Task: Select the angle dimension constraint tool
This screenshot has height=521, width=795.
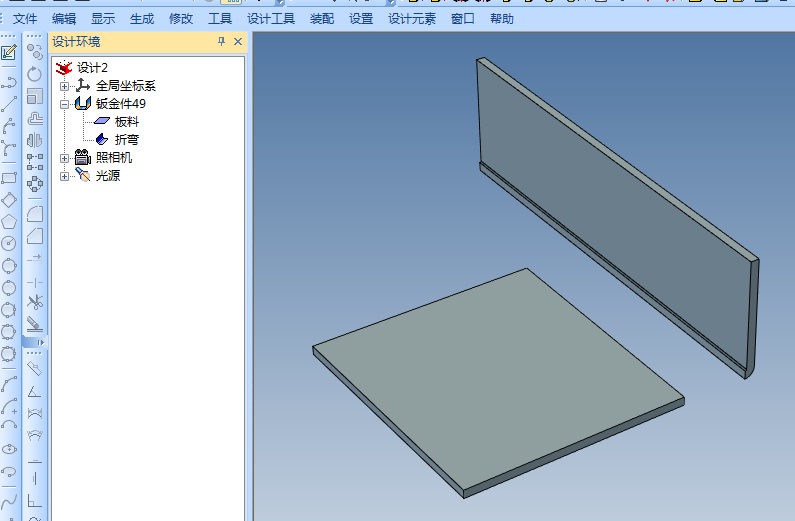Action: coord(35,391)
